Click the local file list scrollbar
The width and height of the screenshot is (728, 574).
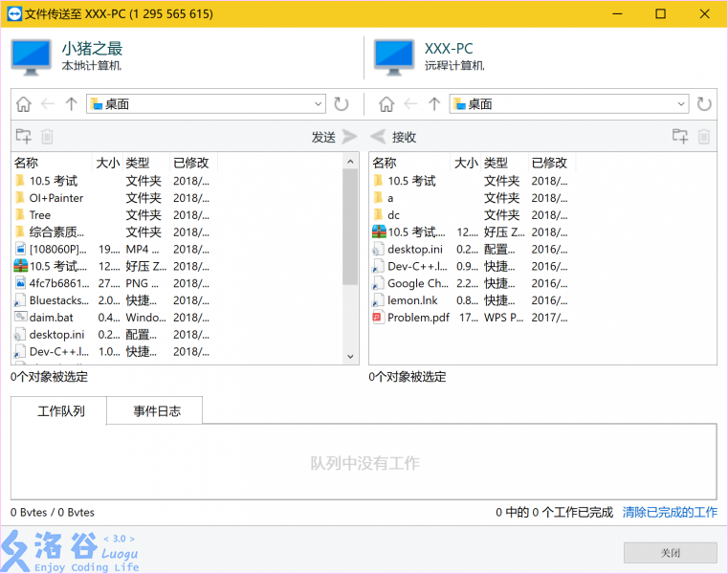(x=350, y=230)
